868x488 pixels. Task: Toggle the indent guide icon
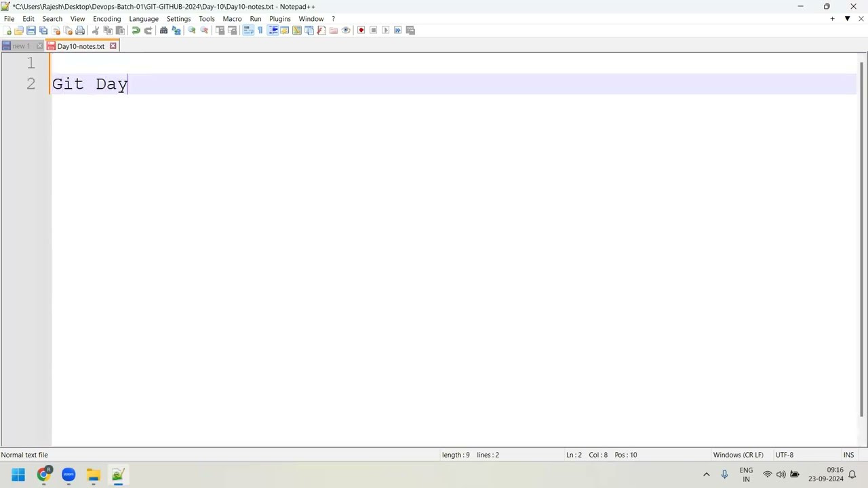(x=273, y=30)
